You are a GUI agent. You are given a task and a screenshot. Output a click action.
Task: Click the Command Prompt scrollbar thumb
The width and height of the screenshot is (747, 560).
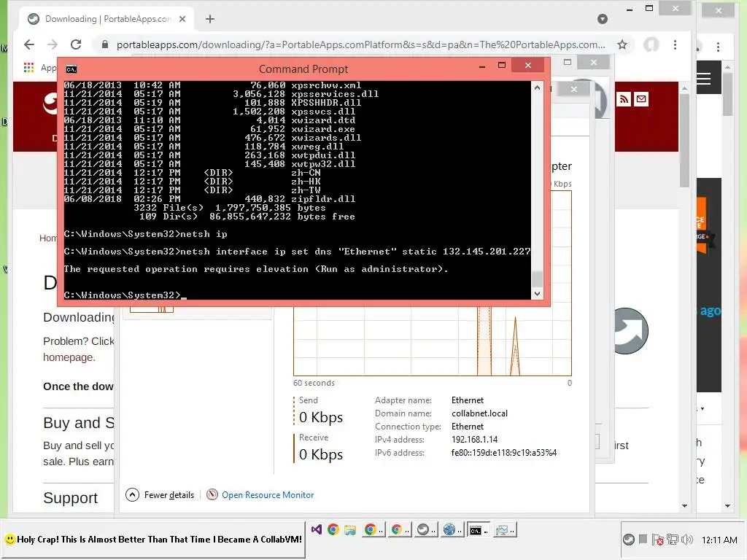(x=538, y=279)
